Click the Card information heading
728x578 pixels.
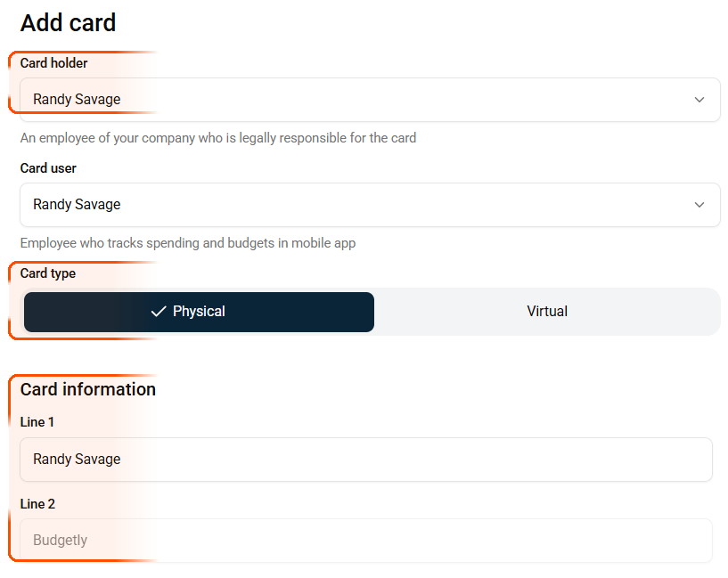point(88,389)
